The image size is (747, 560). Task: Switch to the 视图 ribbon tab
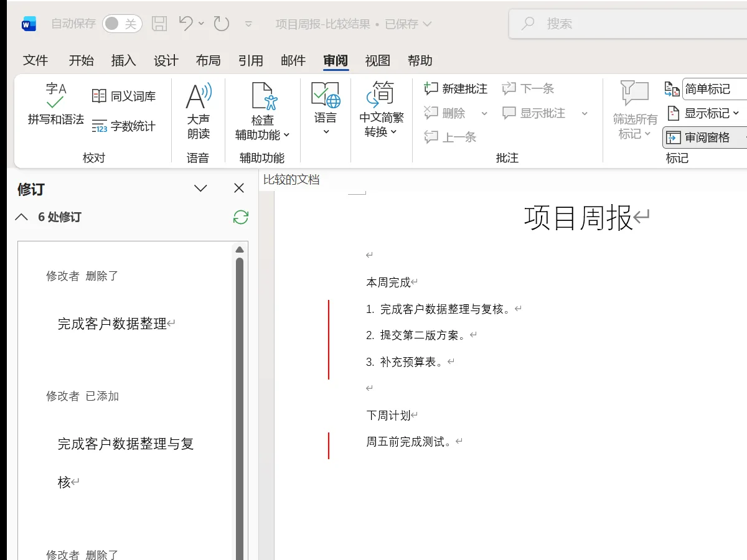(x=377, y=60)
